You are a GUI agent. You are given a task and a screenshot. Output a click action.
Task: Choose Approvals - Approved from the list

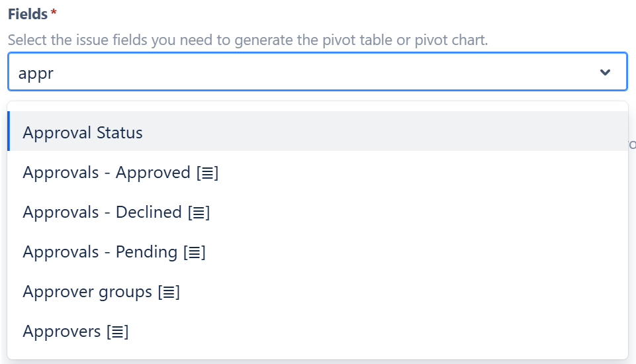tap(107, 173)
